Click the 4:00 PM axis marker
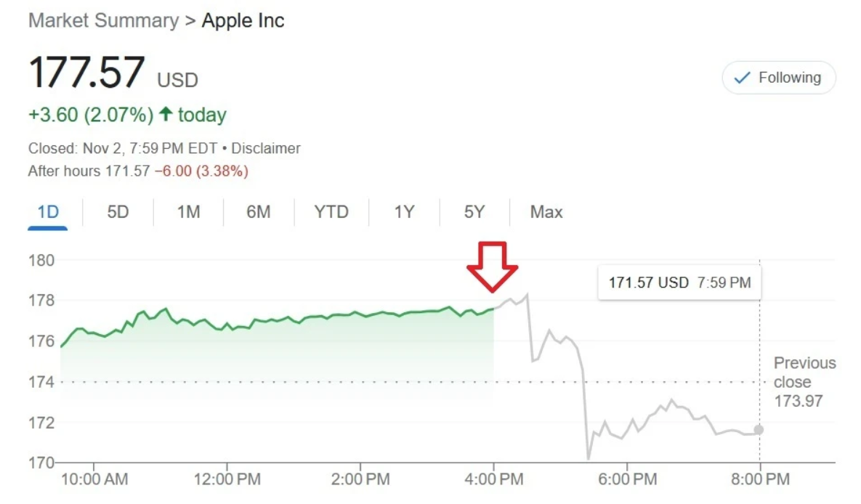The image size is (861, 504). 493,479
